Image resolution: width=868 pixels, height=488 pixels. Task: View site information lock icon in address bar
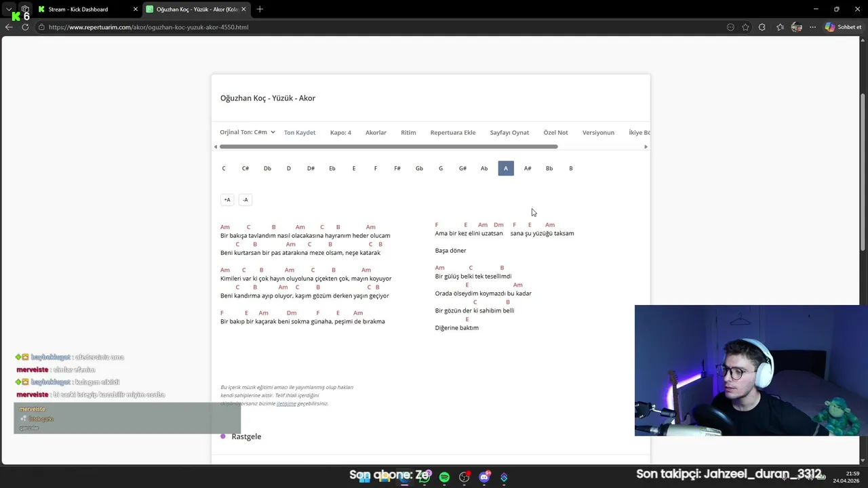(x=41, y=27)
